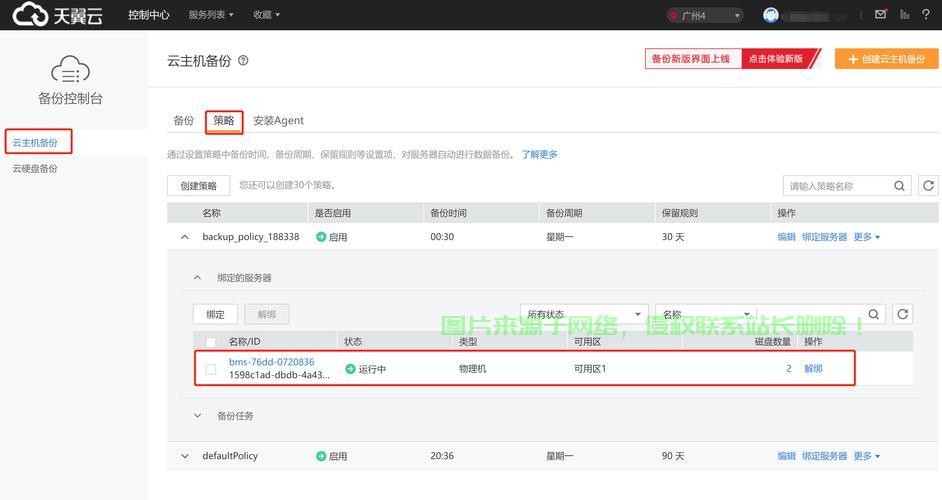
Task: Switch to the 备份 tab
Action: 183,120
